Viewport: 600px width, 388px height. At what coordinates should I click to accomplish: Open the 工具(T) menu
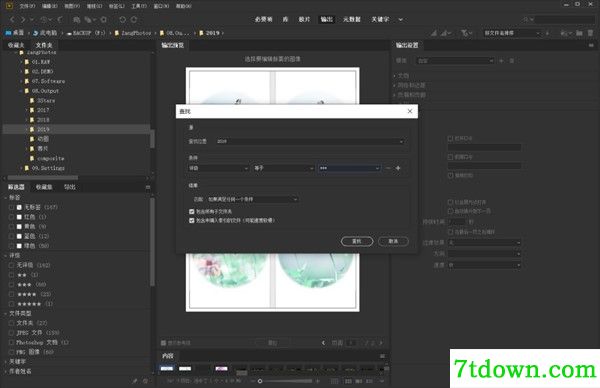pos(139,6)
